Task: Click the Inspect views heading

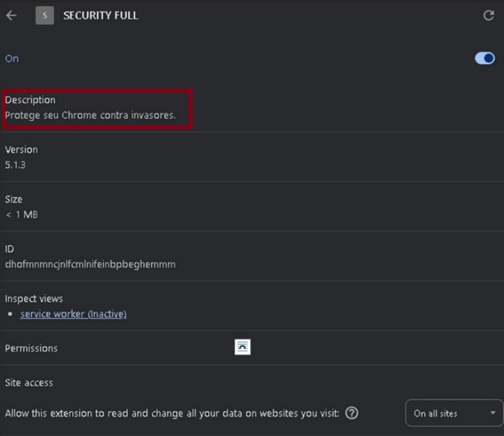Action: click(34, 298)
